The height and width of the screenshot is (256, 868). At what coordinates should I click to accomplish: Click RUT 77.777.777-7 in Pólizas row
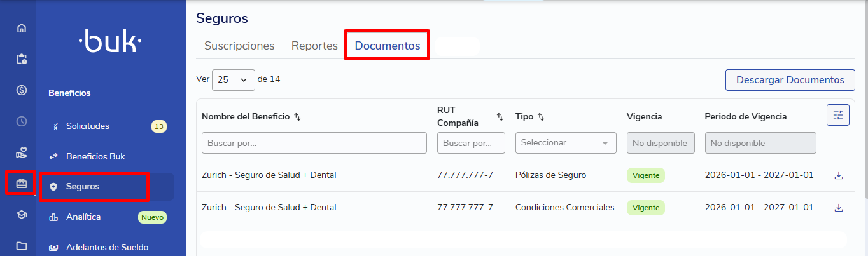(465, 175)
